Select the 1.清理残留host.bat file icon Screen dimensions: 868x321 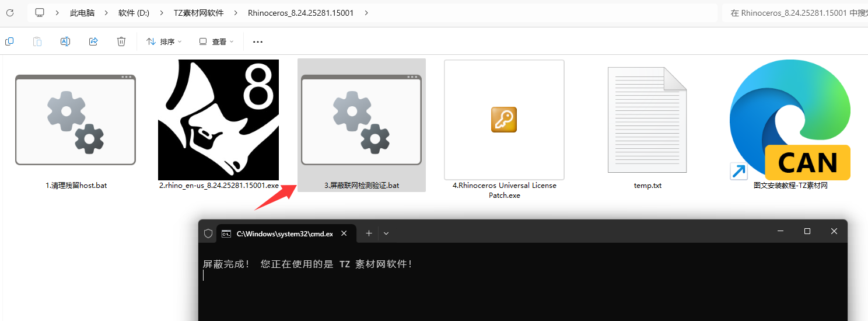tap(75, 120)
